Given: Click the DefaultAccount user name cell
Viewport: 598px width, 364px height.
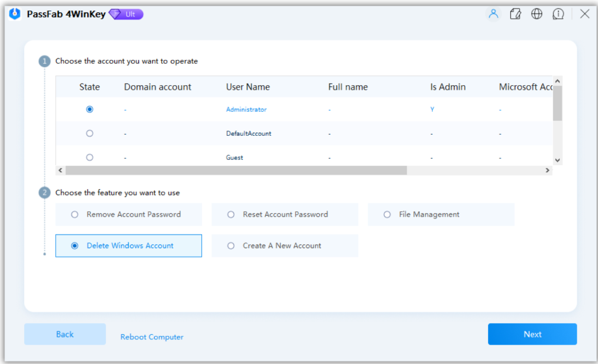Looking at the screenshot, I should (249, 133).
